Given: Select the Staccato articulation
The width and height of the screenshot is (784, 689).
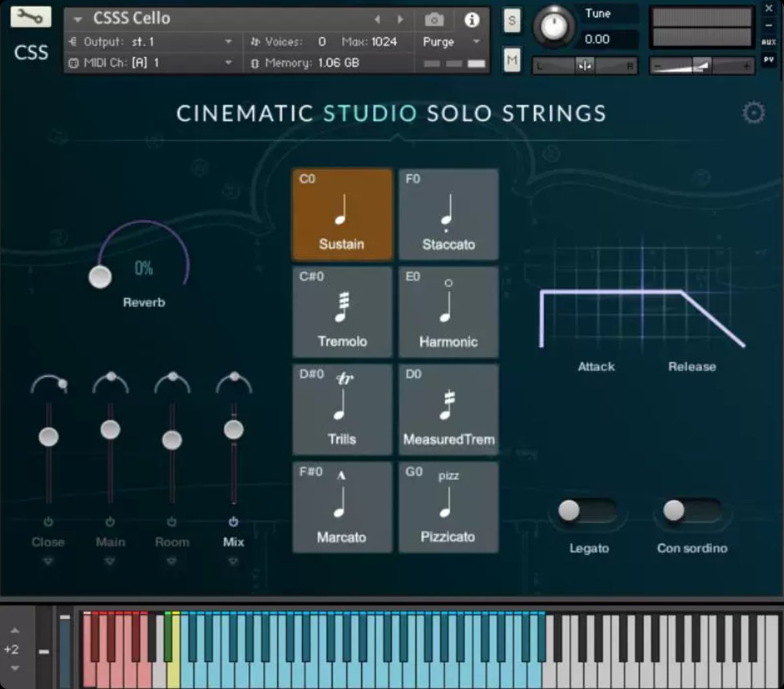Looking at the screenshot, I should [448, 214].
